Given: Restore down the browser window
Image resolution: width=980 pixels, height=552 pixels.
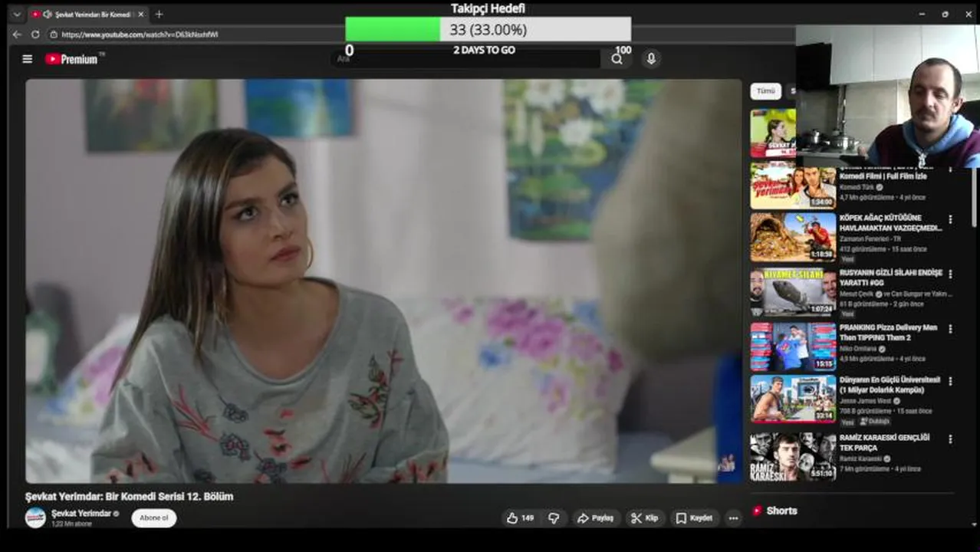Looking at the screenshot, I should [945, 14].
